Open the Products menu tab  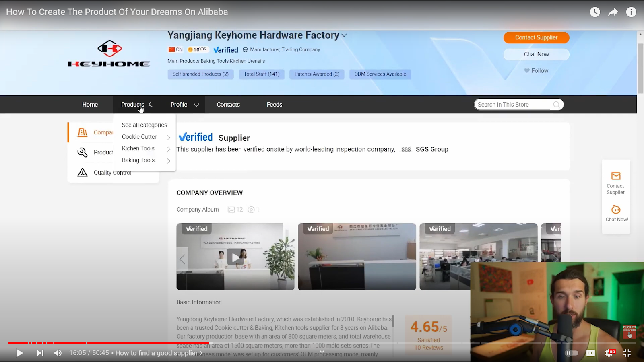(x=133, y=105)
